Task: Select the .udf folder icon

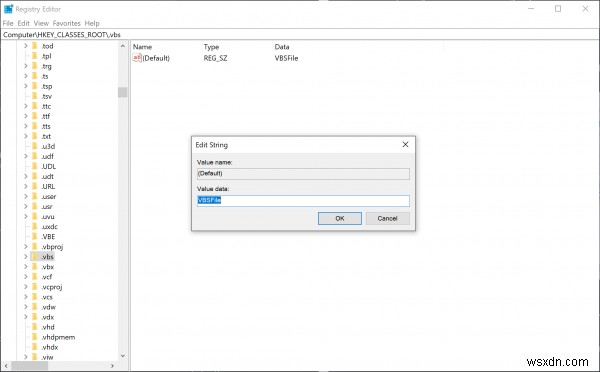Action: [x=35, y=156]
